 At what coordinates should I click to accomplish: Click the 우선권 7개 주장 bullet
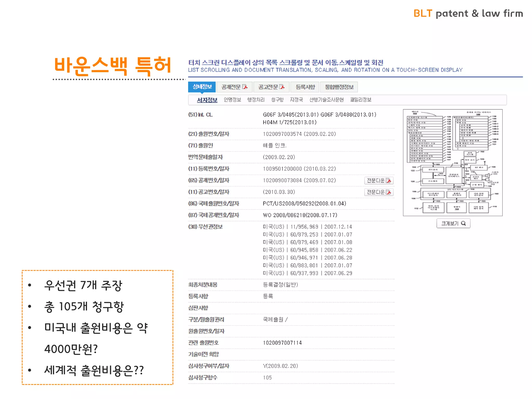pos(83,285)
